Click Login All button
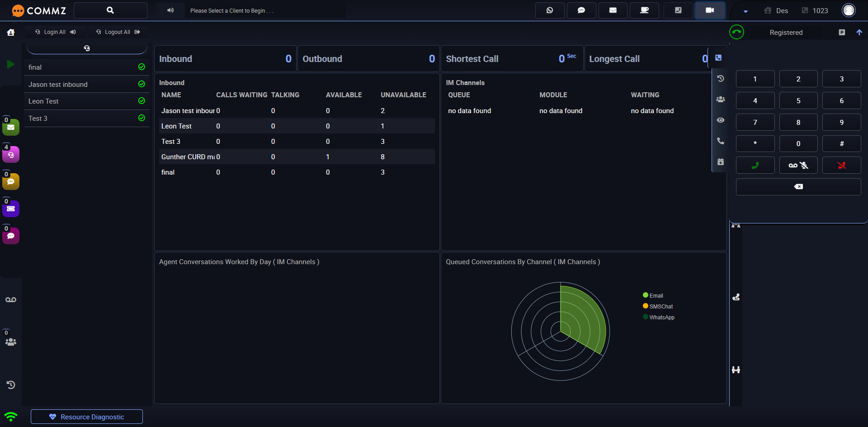The height and width of the screenshot is (427, 868). click(x=56, y=32)
